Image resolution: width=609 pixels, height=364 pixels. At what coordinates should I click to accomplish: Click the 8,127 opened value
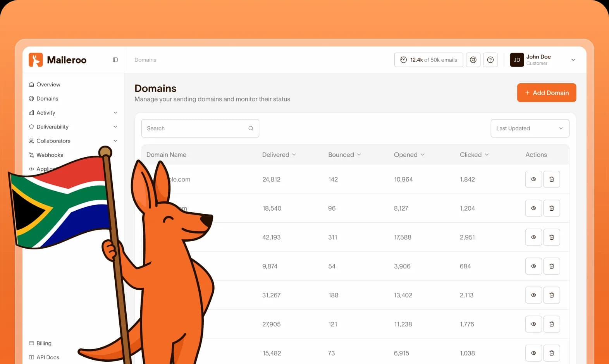tap(401, 208)
